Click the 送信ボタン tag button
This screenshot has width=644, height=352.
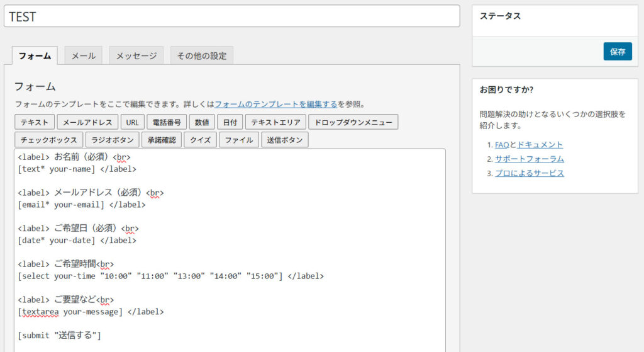[x=285, y=140]
